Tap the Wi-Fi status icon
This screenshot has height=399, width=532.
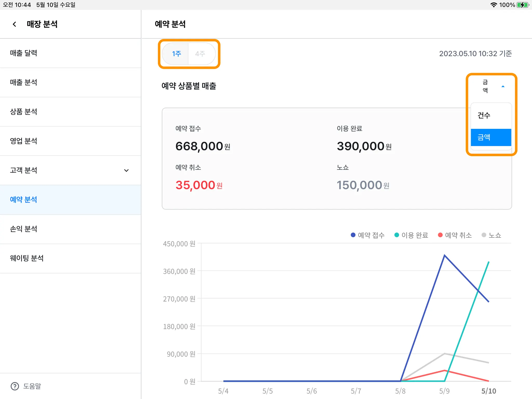(x=493, y=5)
